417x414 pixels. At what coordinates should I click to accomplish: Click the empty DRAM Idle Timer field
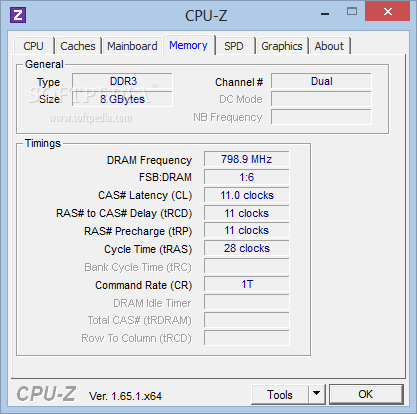tap(247, 302)
